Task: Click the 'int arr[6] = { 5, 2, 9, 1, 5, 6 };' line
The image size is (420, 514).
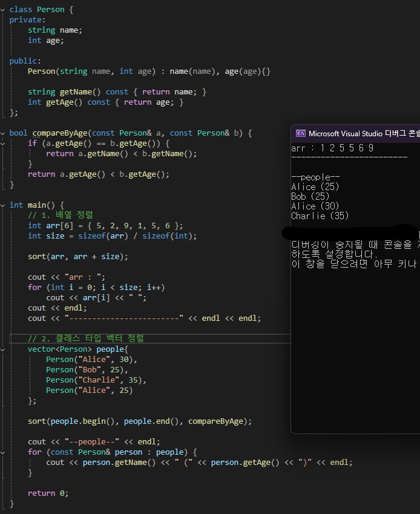Action: pyautogui.click(x=105, y=226)
